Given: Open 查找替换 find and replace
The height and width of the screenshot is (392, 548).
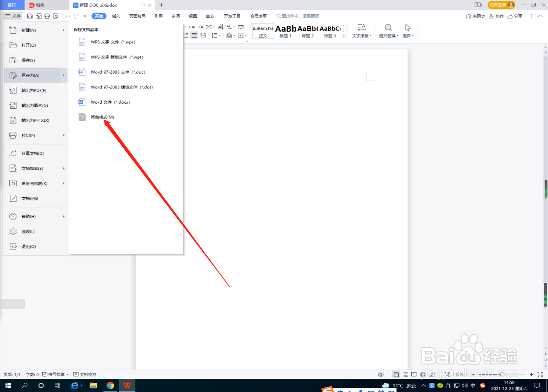Looking at the screenshot, I should [x=389, y=31].
